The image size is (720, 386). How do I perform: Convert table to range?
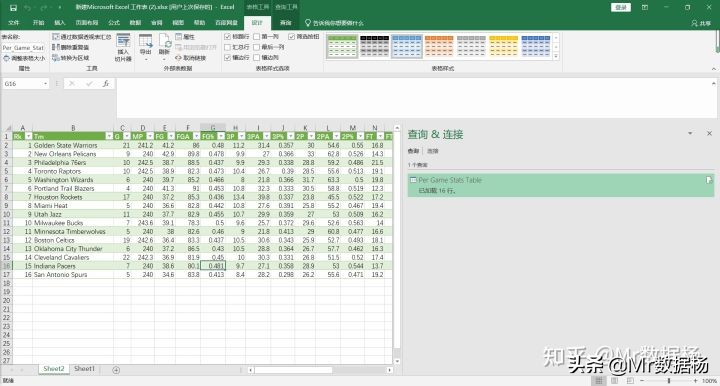[x=71, y=58]
